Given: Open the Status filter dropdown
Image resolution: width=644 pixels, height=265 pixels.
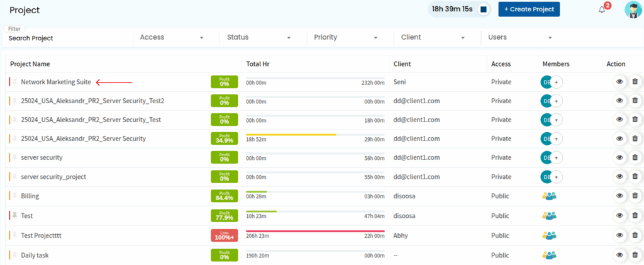Looking at the screenshot, I should 260,38.
